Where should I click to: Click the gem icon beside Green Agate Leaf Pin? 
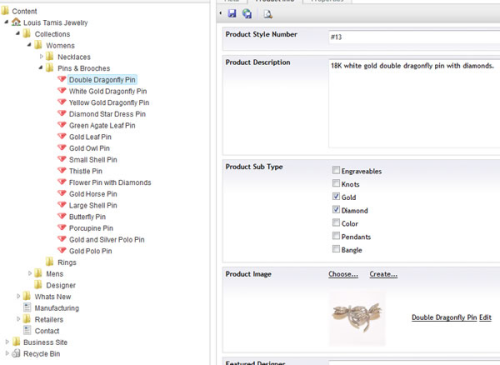62,125
